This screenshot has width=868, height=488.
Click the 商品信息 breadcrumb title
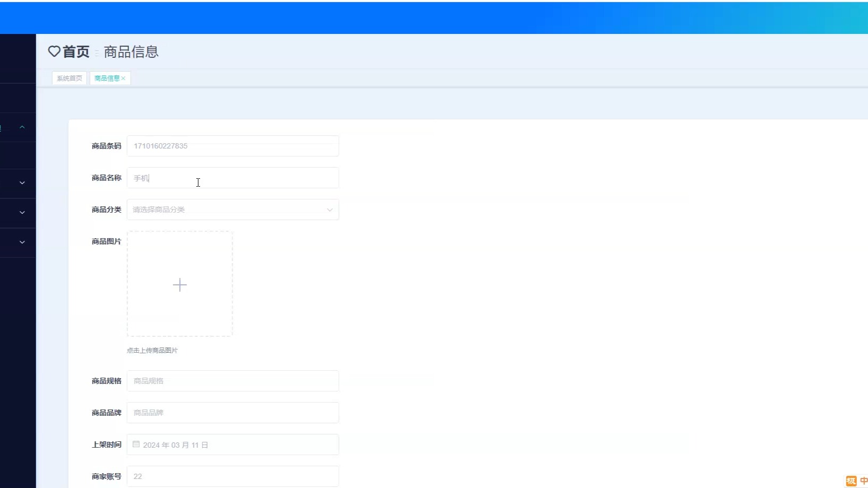point(131,51)
